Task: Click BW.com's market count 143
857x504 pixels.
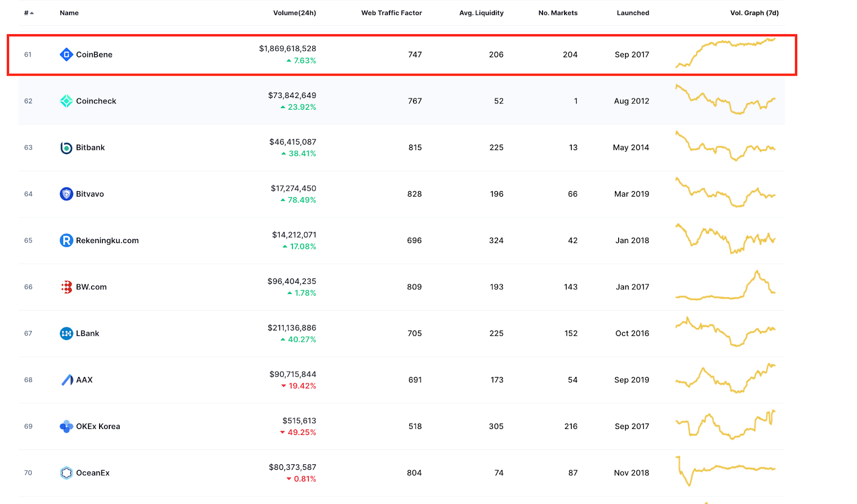Action: [x=571, y=287]
